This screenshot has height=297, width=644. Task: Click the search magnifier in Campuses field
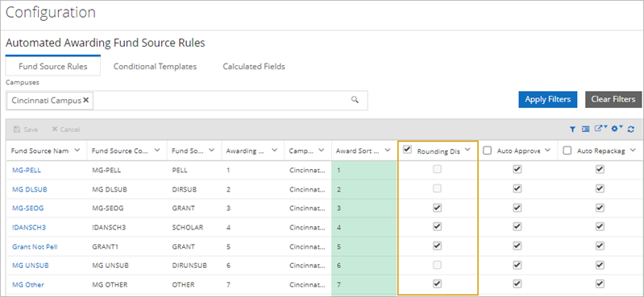355,100
